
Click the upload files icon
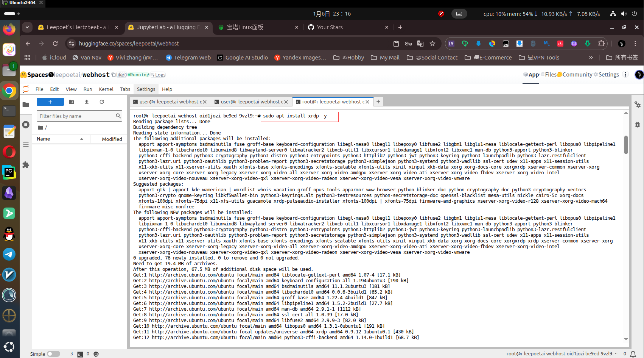tap(87, 102)
